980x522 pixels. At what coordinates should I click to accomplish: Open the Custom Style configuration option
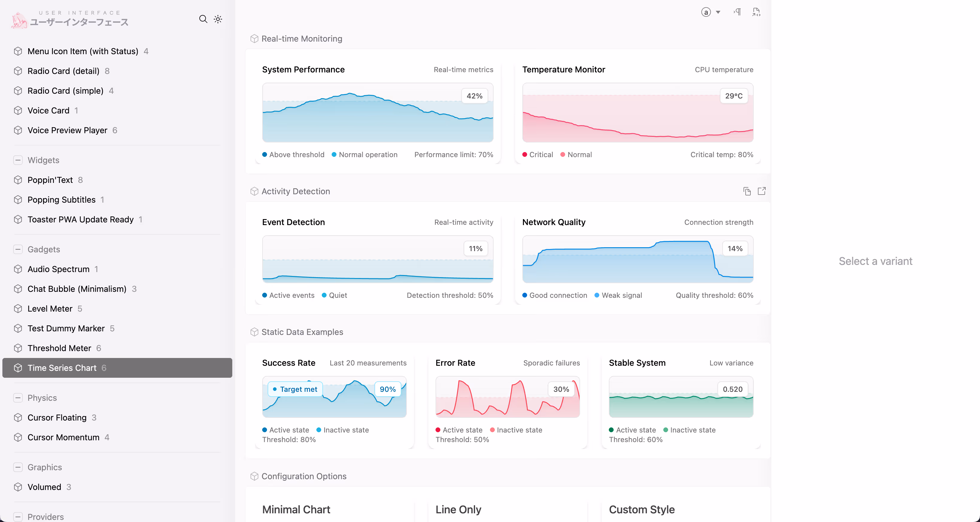pos(642,509)
